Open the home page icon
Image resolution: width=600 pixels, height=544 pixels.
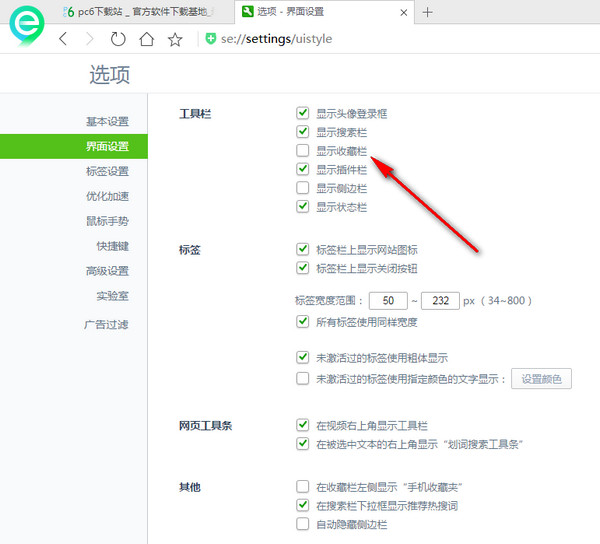(147, 39)
